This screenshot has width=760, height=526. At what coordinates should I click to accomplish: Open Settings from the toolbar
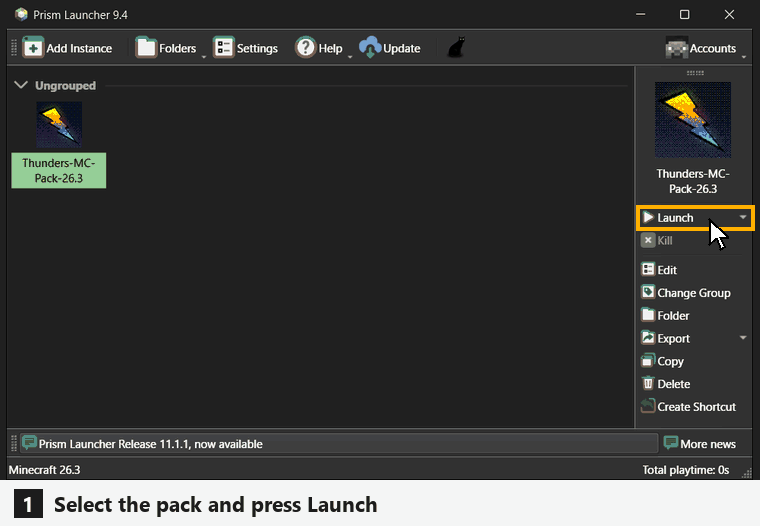click(x=246, y=48)
